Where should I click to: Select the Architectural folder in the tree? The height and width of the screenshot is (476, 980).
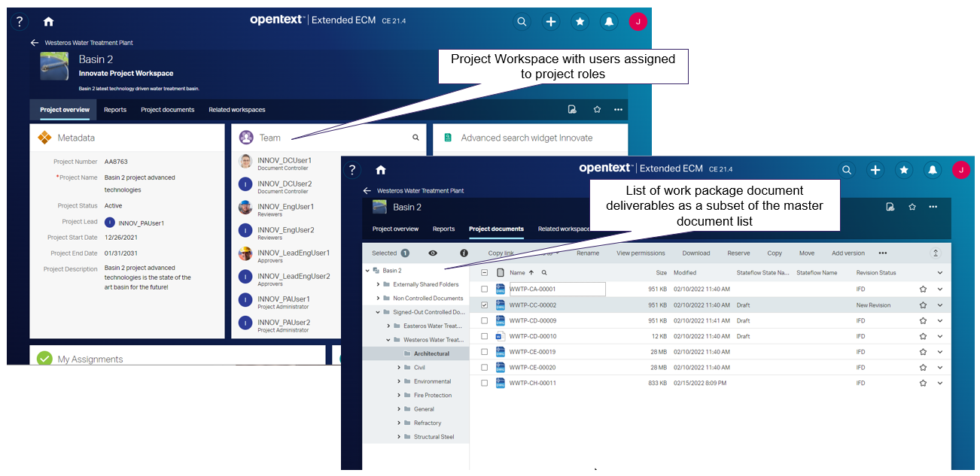click(x=431, y=353)
